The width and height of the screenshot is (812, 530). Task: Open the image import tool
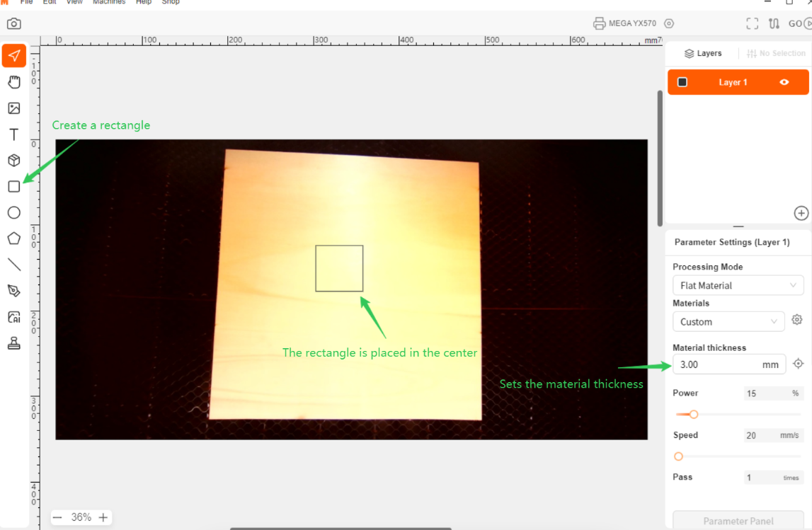(14, 108)
